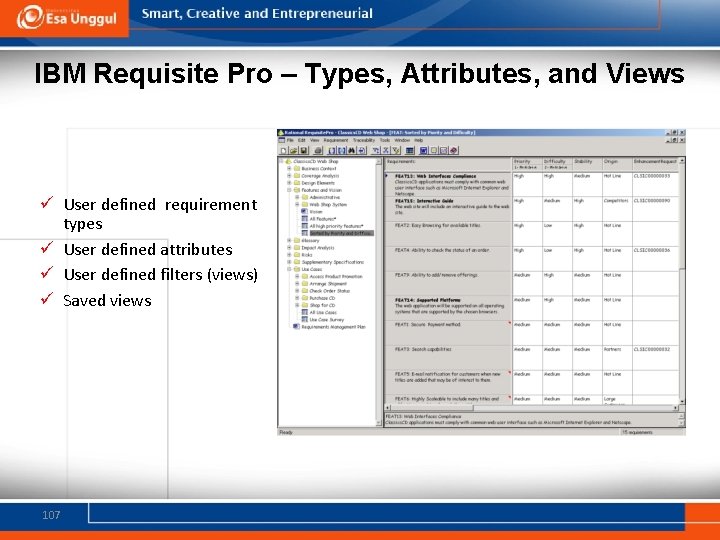Click the Stability column header
Image resolution: width=720 pixels, height=540 pixels.
pyautogui.click(x=587, y=164)
